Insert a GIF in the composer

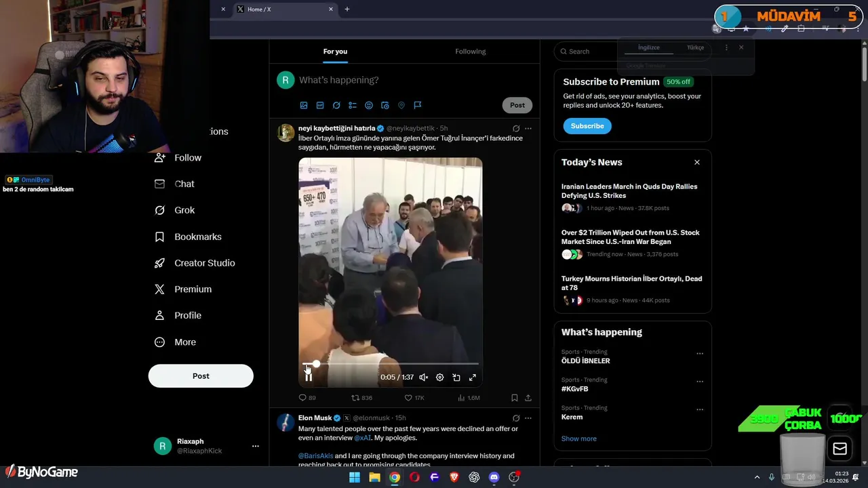click(x=320, y=105)
